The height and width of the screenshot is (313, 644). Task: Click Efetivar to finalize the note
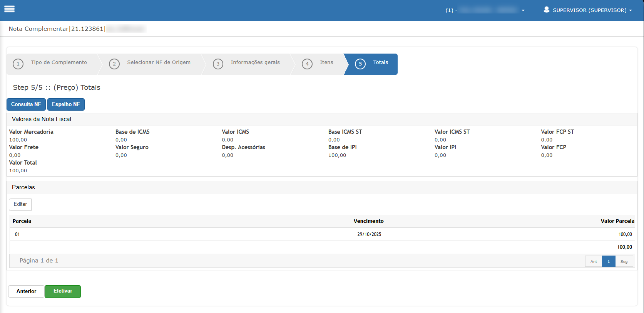click(63, 291)
